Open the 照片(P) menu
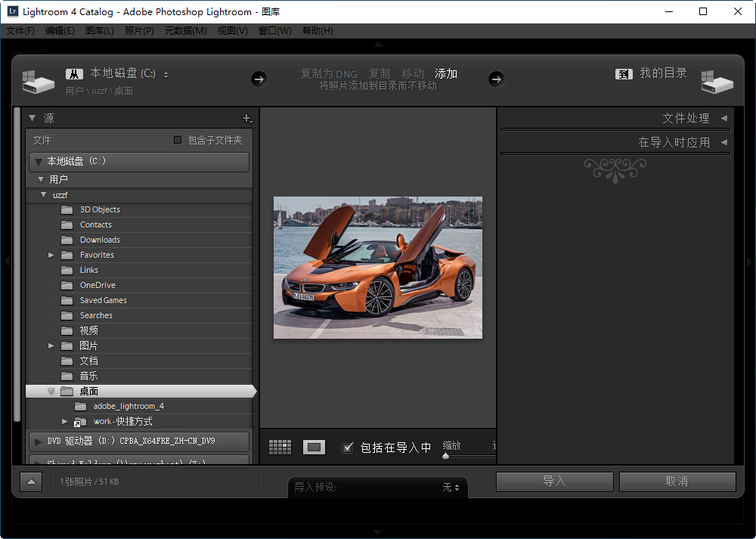Screen dimensions: 756x539 tap(139, 31)
